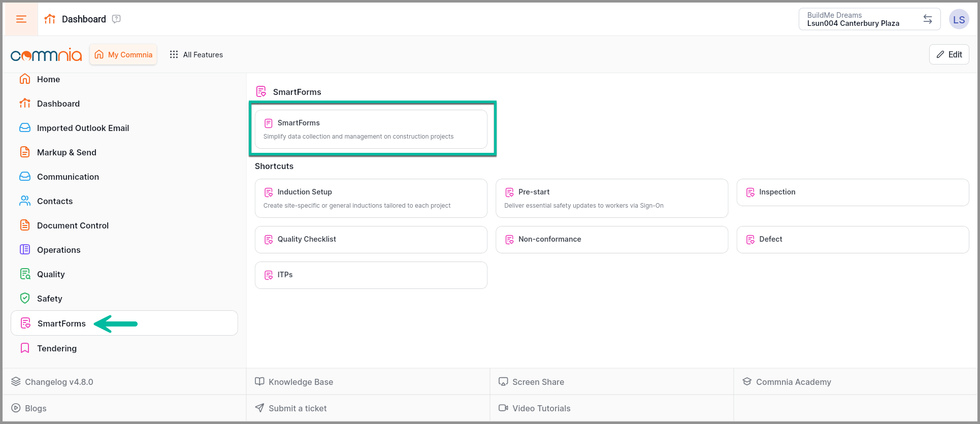Open the LS user avatar
The image size is (980, 424).
coord(959,20)
